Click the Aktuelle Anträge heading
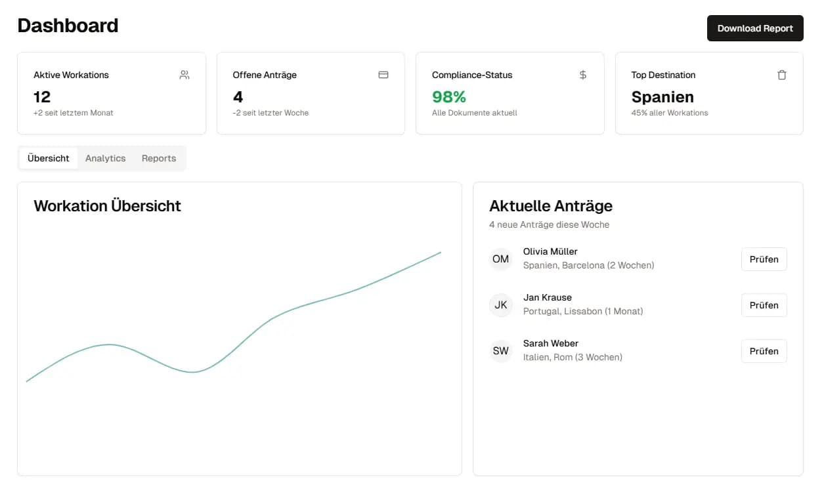This screenshot has height=504, width=824. click(x=551, y=206)
